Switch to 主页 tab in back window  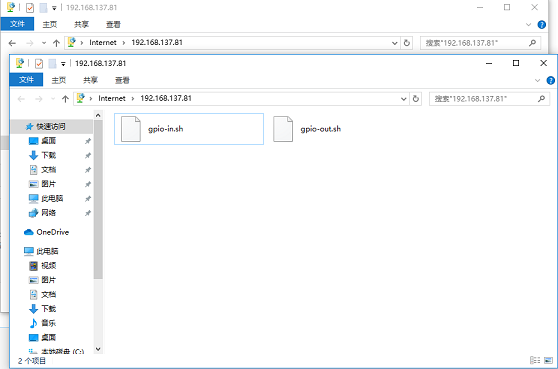coord(50,24)
